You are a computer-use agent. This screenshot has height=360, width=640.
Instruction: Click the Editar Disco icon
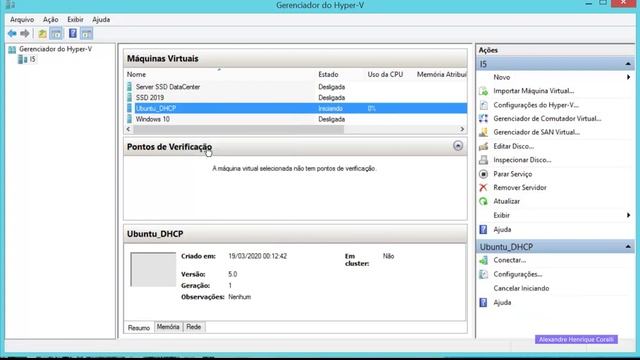(484, 146)
